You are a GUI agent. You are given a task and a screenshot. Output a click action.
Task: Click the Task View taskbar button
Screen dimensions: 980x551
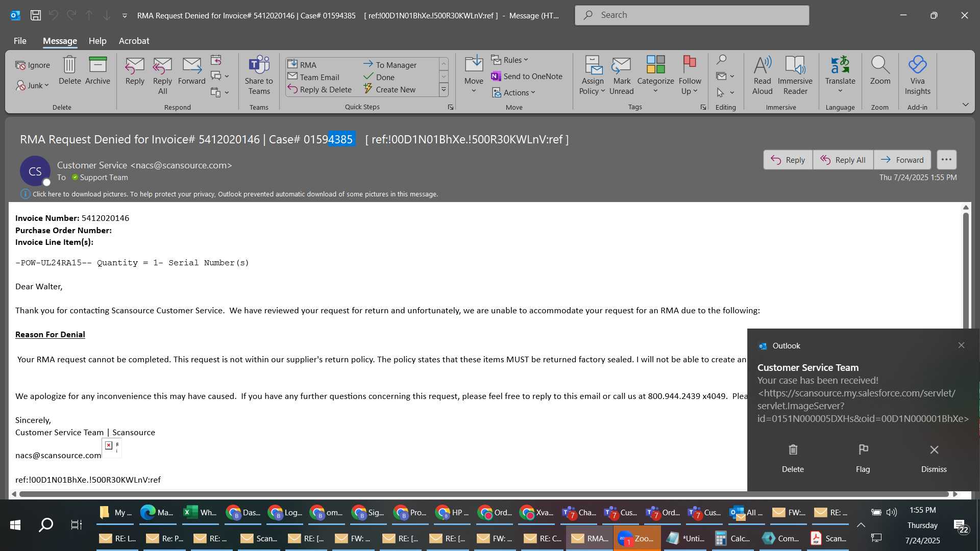click(x=76, y=524)
